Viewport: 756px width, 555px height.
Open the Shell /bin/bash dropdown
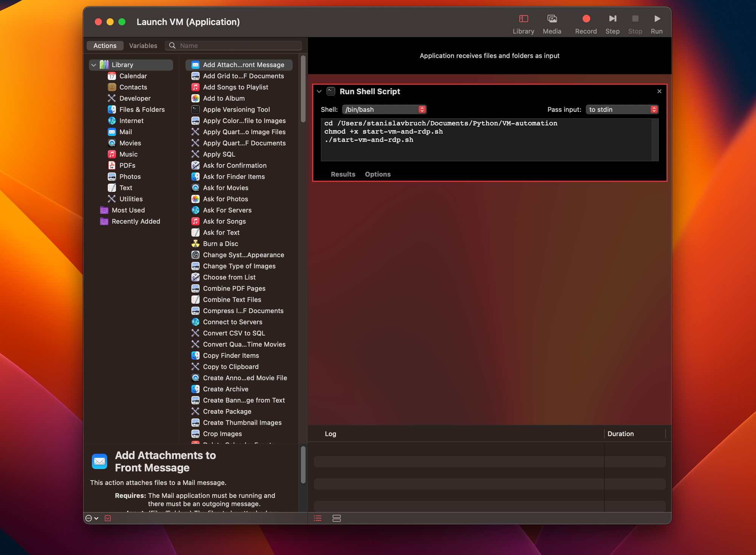384,110
